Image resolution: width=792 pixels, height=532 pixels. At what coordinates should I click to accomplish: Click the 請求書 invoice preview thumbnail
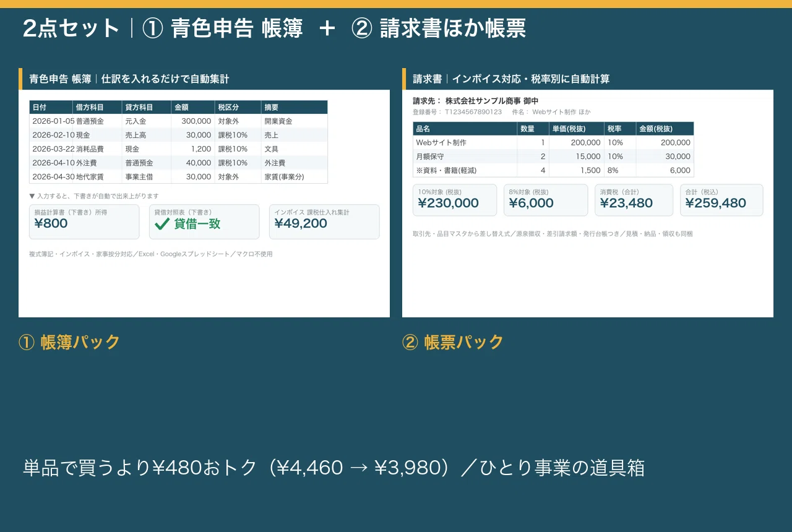pos(588,192)
